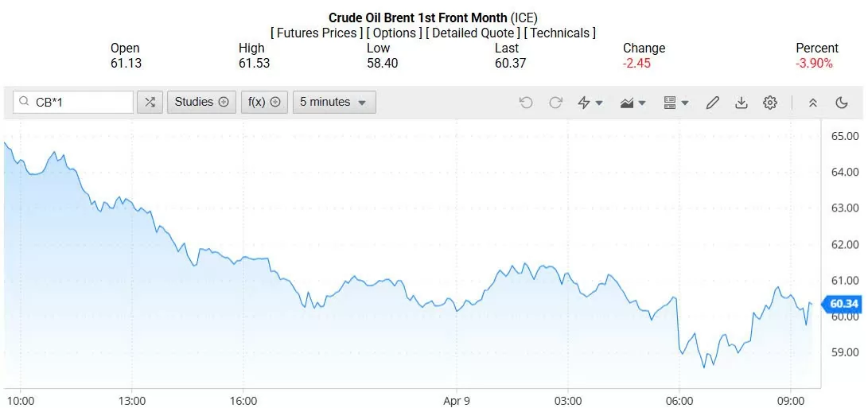
Task: Undo the last chart action
Action: point(525,103)
